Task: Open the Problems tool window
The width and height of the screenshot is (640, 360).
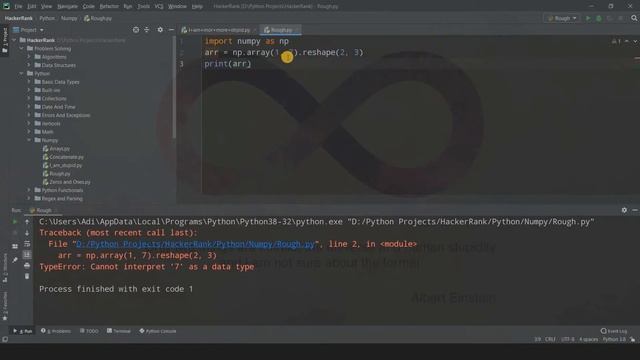Action: tap(56, 331)
